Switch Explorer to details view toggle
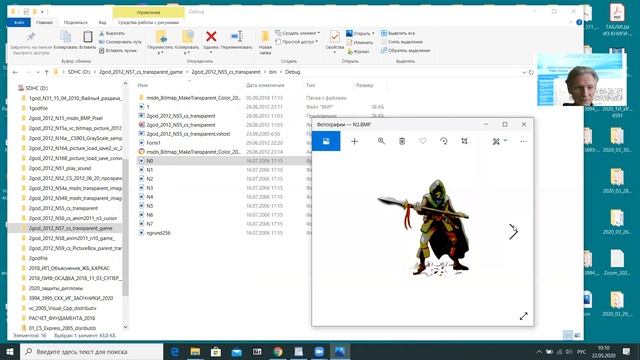640x360 pixels. [568, 336]
